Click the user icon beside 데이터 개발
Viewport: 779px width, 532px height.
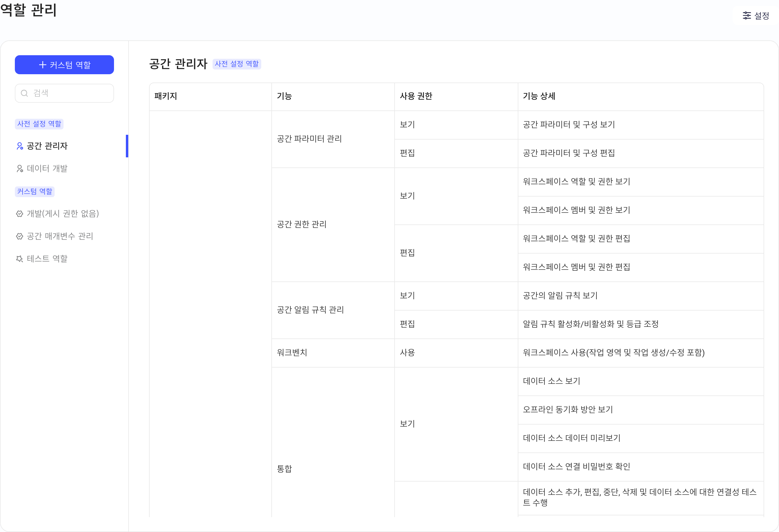click(20, 169)
